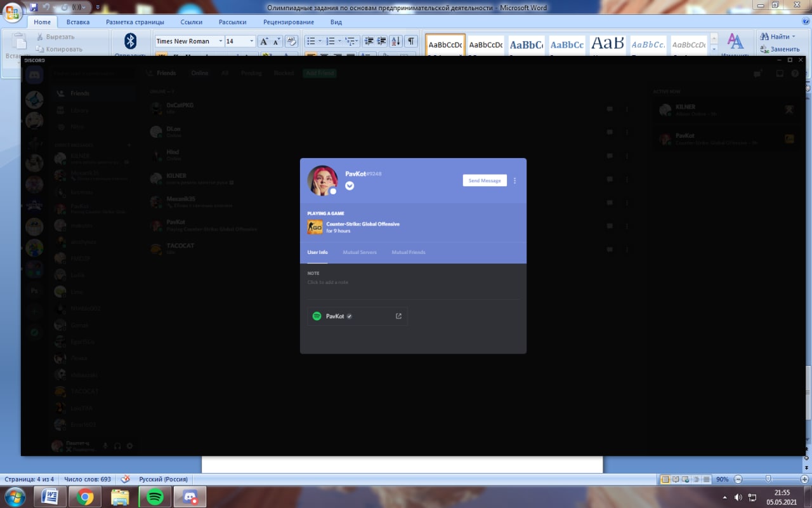812x508 pixels.
Task: Switch to the Mutual Servers tab
Action: (360, 253)
